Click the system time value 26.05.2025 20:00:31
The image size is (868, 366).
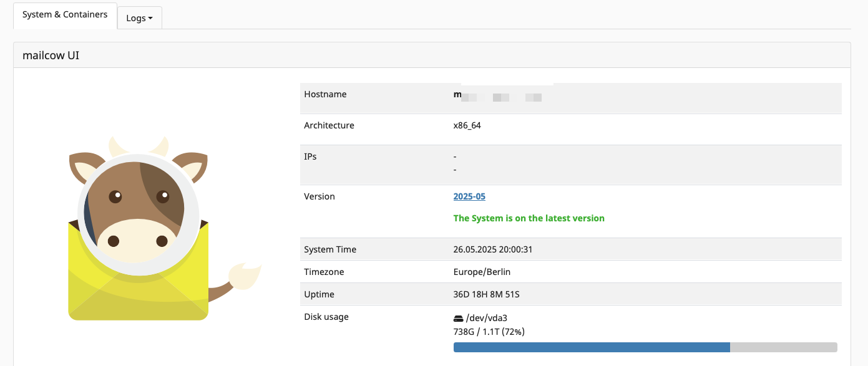492,249
